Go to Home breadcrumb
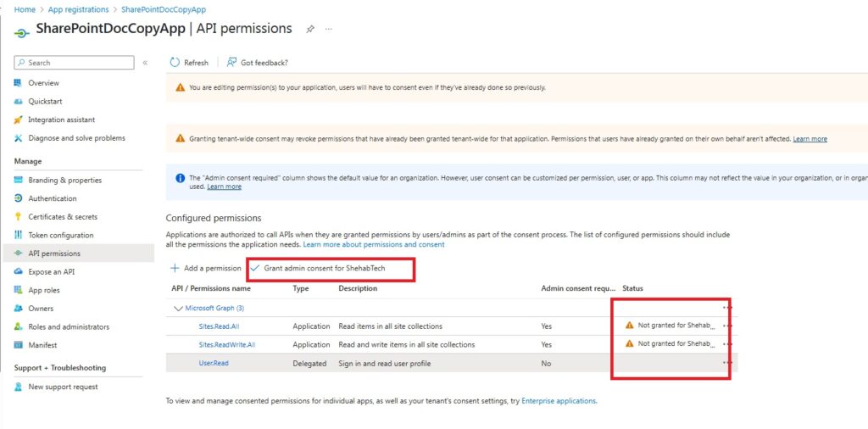868x429 pixels. click(x=25, y=9)
